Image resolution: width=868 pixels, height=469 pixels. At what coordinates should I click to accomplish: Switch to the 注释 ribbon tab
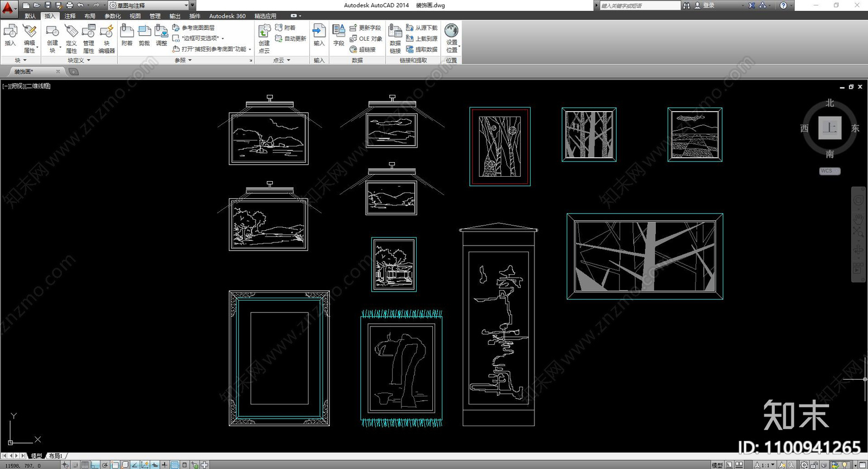pyautogui.click(x=70, y=16)
